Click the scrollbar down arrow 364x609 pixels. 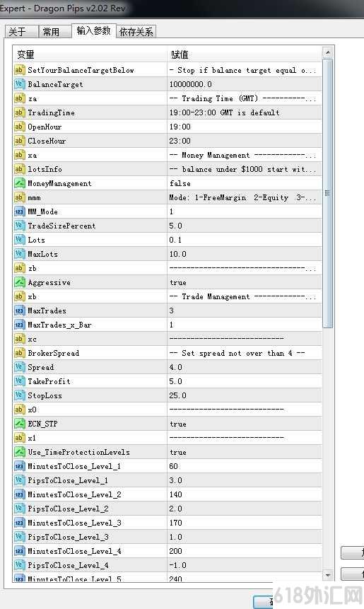[x=328, y=575]
